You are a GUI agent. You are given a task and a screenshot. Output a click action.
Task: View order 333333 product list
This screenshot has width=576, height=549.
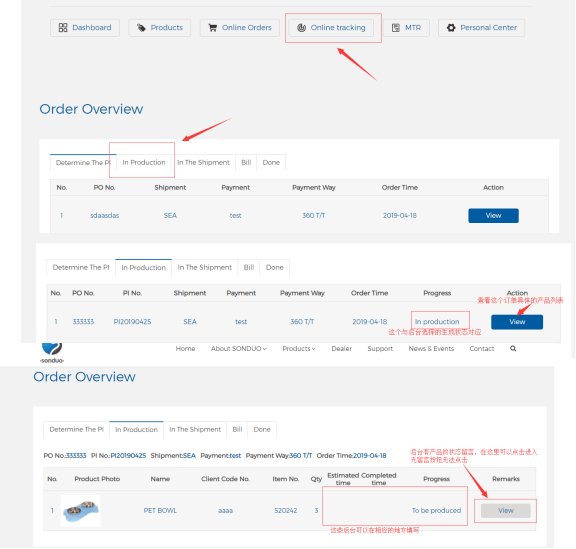point(516,322)
